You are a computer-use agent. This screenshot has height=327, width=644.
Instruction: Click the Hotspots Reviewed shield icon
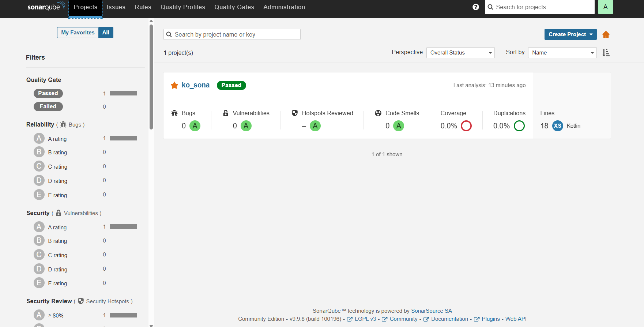pyautogui.click(x=295, y=113)
